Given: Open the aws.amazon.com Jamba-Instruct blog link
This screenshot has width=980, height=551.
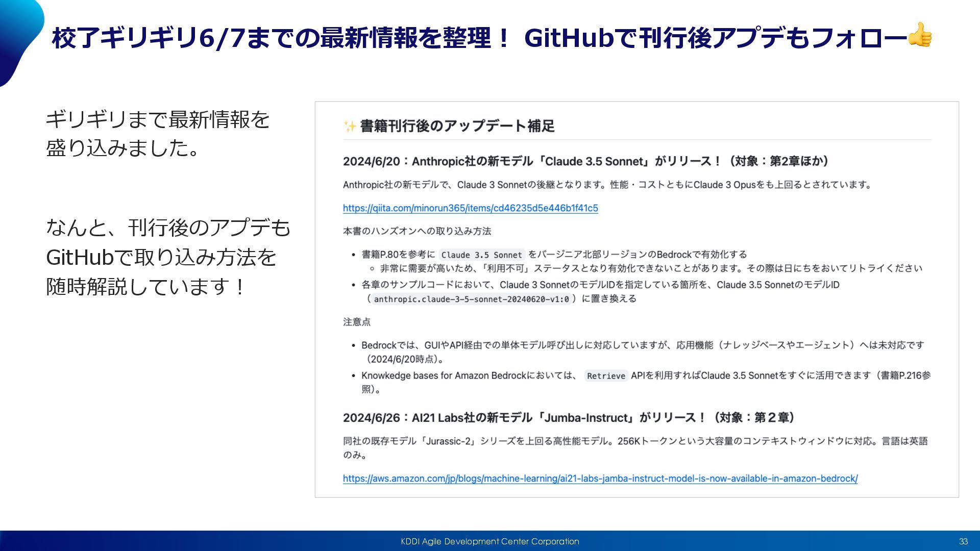Looking at the screenshot, I should click(600, 479).
